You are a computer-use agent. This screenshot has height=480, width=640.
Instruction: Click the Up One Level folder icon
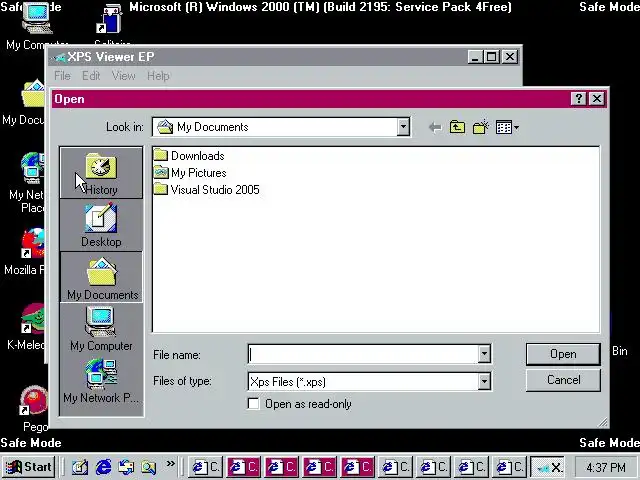pos(457,127)
